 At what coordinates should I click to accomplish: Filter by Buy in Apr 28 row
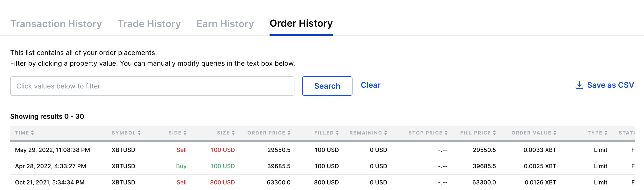tap(181, 166)
